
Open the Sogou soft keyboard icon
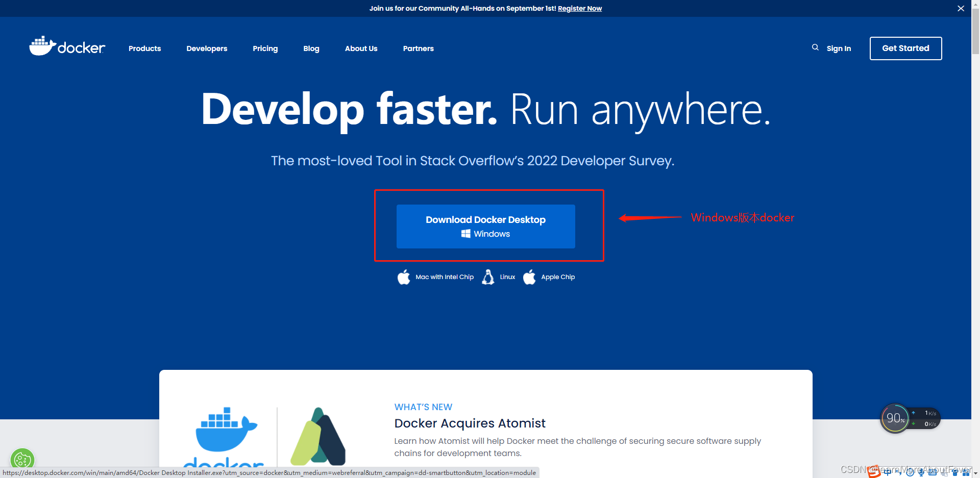[x=933, y=472]
